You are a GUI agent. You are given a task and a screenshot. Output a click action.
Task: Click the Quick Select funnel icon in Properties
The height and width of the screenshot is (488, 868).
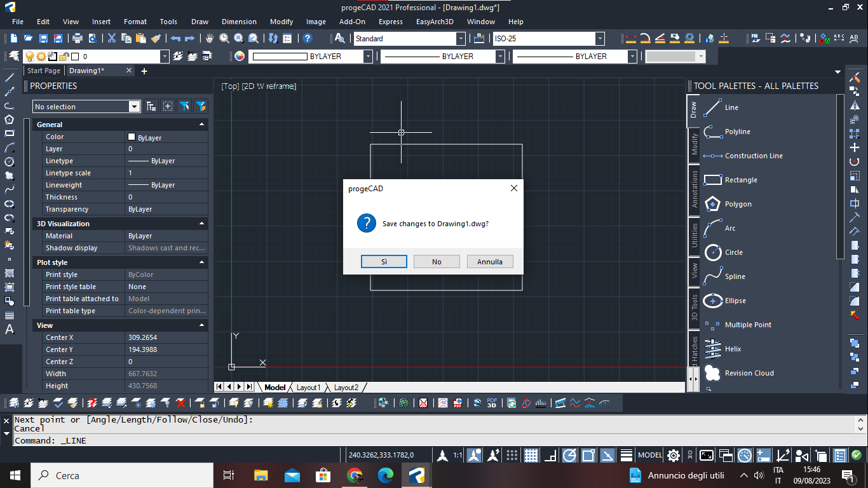tap(200, 107)
